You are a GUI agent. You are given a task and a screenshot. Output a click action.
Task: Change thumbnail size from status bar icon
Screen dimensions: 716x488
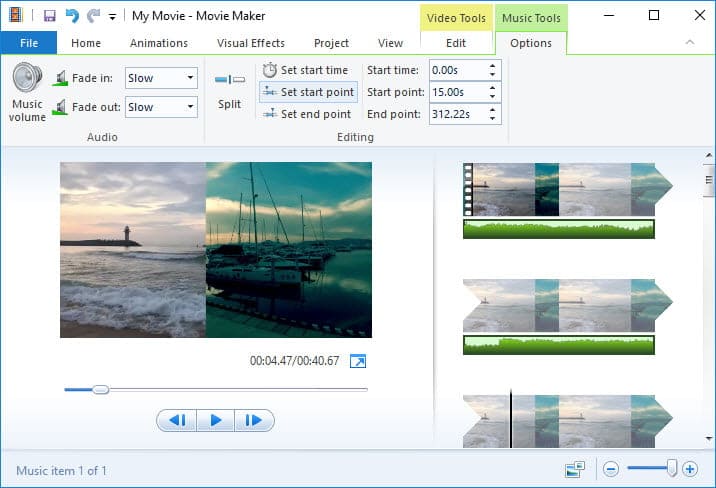[x=574, y=469]
